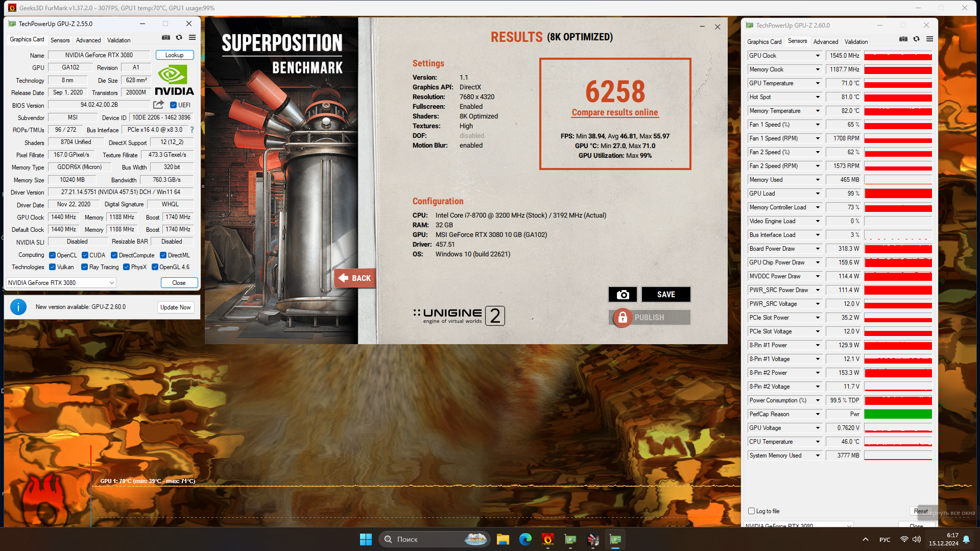980x551 pixels.
Task: Minimize the Superposition results window
Action: pos(702,27)
